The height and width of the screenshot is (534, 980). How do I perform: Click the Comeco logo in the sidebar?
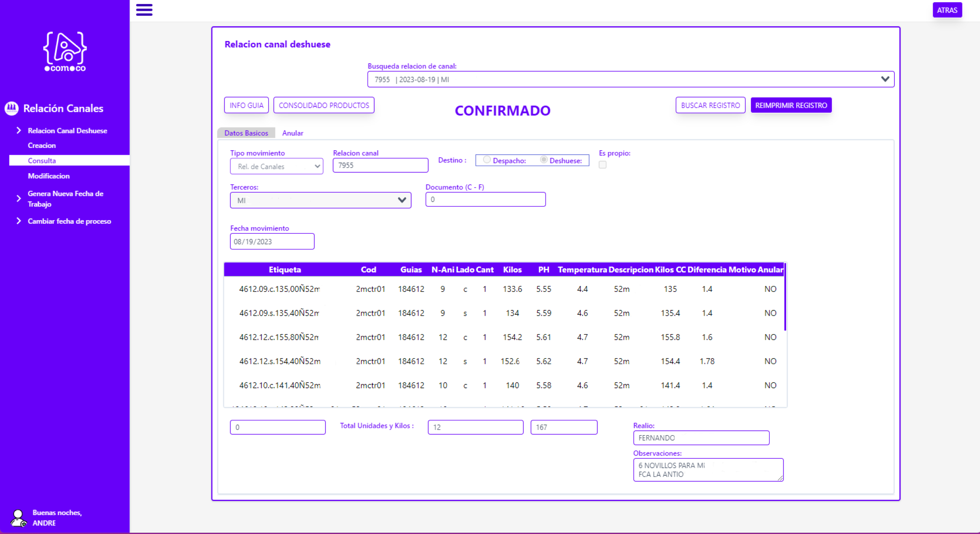[x=65, y=51]
